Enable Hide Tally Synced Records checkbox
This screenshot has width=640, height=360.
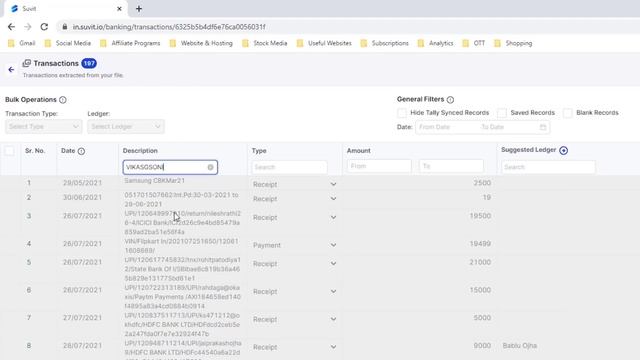click(402, 113)
